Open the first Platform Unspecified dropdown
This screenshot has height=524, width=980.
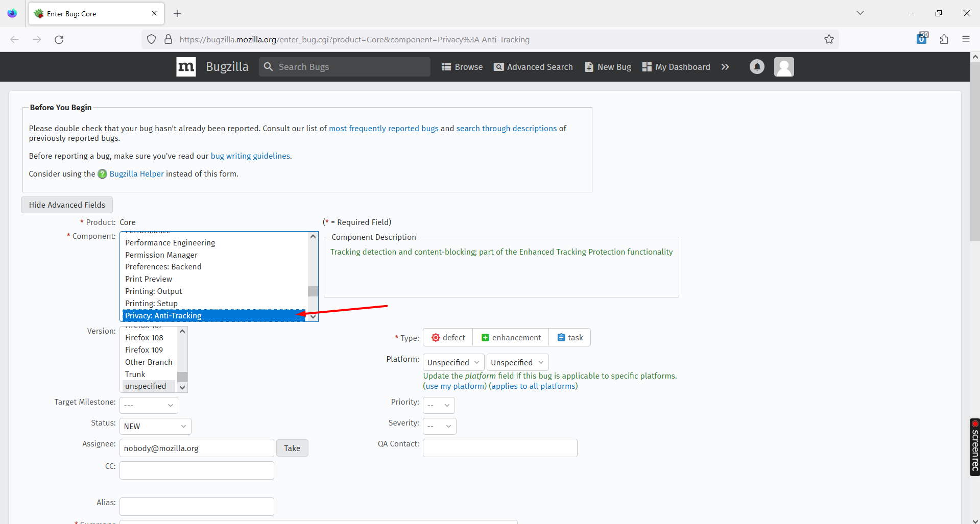tap(452, 362)
